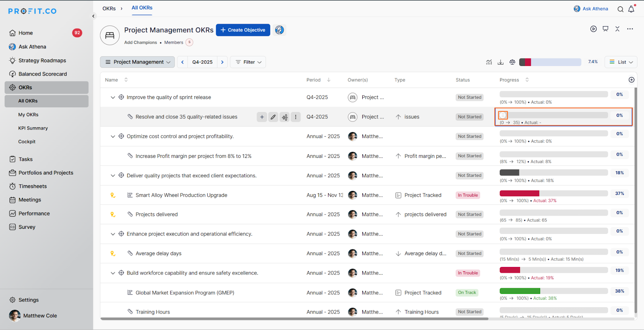This screenshot has width=644, height=330.
Task: Open the balance scale icon
Action: [512, 62]
